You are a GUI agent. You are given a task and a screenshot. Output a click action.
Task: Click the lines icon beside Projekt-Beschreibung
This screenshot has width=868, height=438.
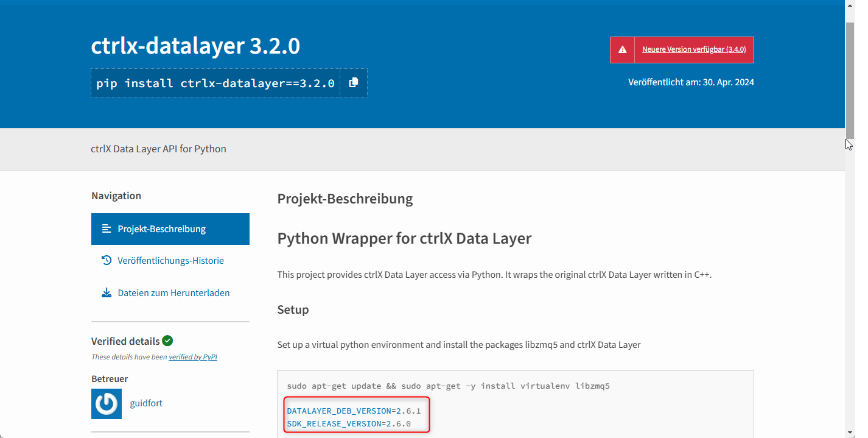(107, 229)
